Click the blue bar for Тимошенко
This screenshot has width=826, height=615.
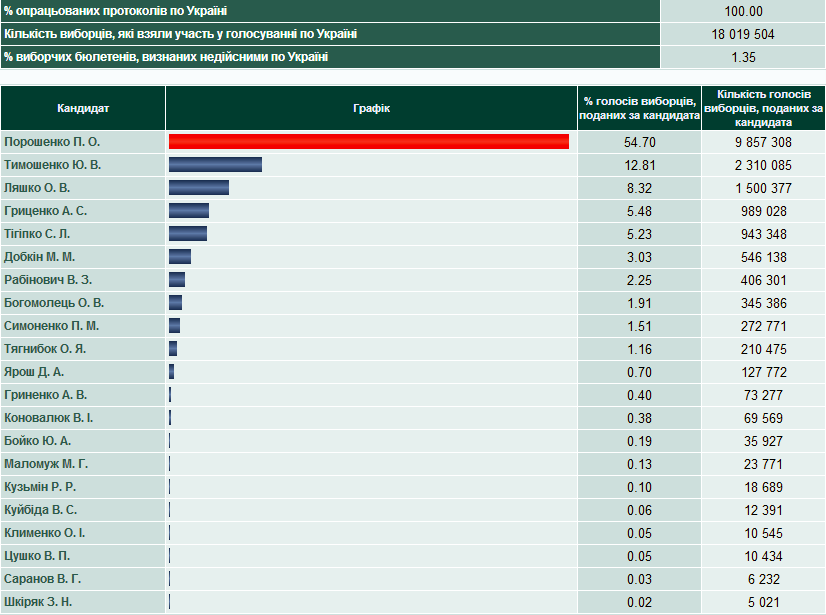tap(215, 165)
